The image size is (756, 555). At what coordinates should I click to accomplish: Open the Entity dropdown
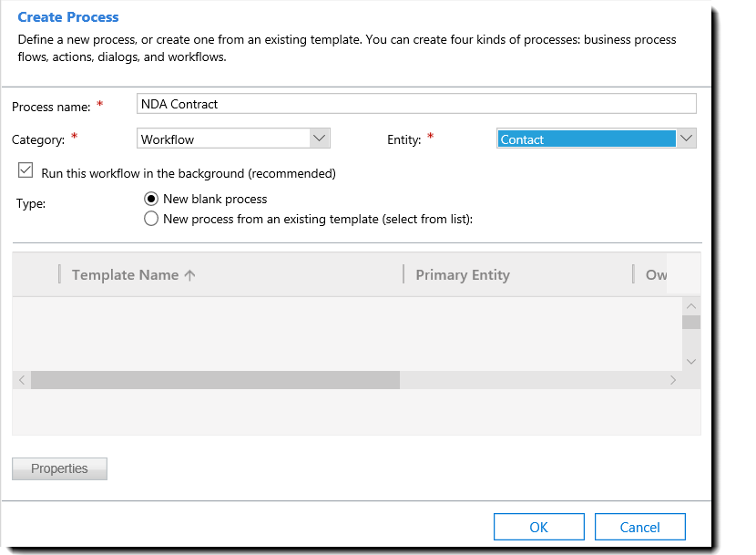click(x=687, y=139)
